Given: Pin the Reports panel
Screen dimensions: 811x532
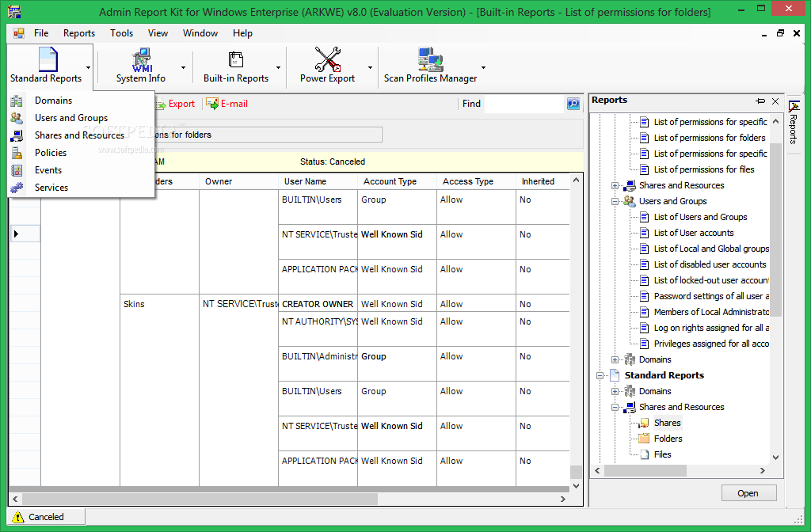Looking at the screenshot, I should (x=760, y=101).
